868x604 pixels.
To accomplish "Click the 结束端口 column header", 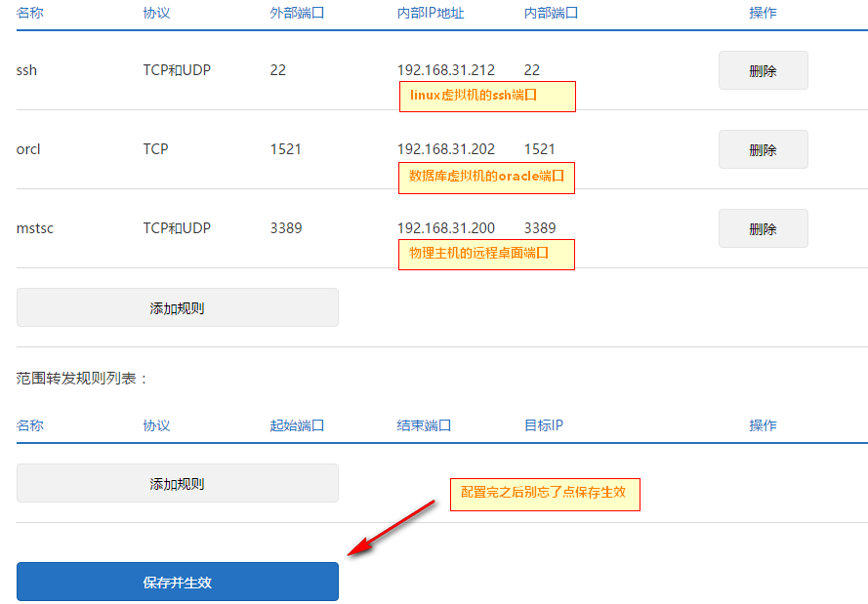I will [x=424, y=425].
